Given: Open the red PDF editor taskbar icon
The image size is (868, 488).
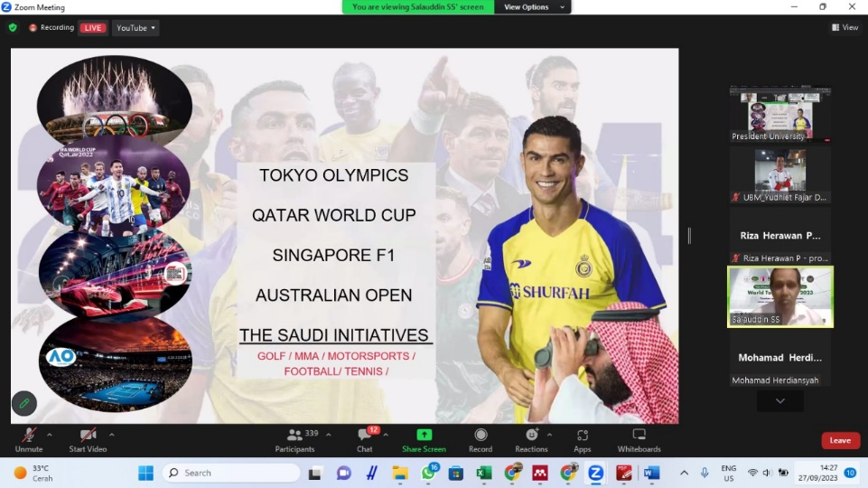Looking at the screenshot, I should (x=624, y=473).
